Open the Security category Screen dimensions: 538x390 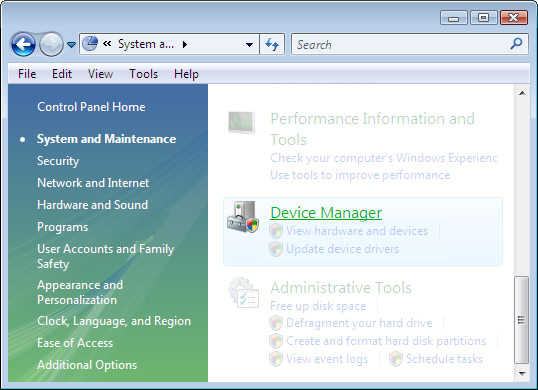[x=58, y=161]
